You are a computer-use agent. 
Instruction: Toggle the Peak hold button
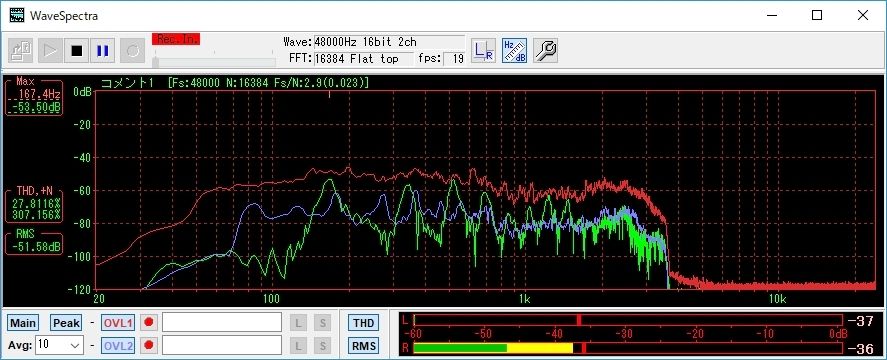(66, 323)
